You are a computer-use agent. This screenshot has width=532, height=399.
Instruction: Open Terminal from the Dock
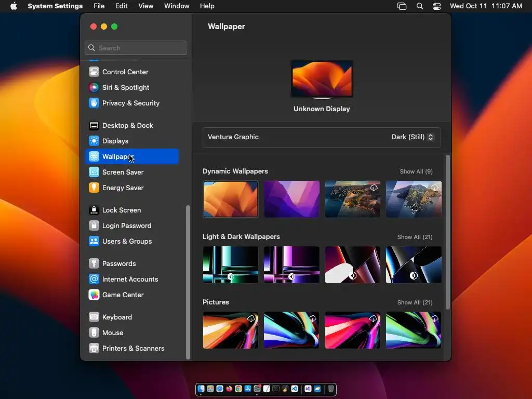(x=276, y=389)
